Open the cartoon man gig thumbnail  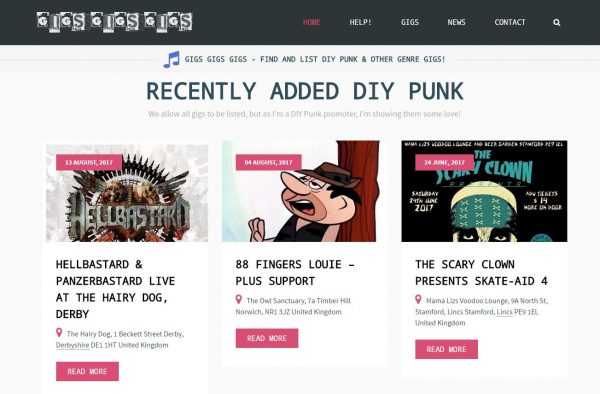(x=301, y=191)
